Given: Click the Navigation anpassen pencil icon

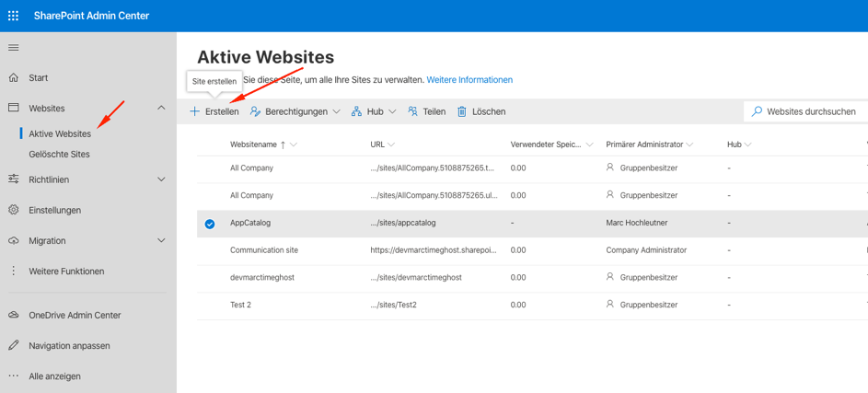Looking at the screenshot, I should point(14,345).
